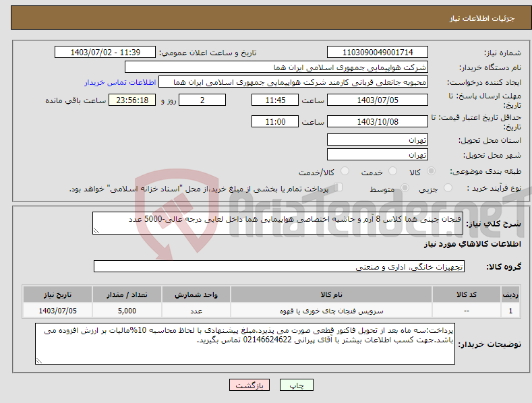Image resolution: width=532 pixels, height=403 pixels.
Task: Click the گروه کالا label
Action: pos(504,267)
